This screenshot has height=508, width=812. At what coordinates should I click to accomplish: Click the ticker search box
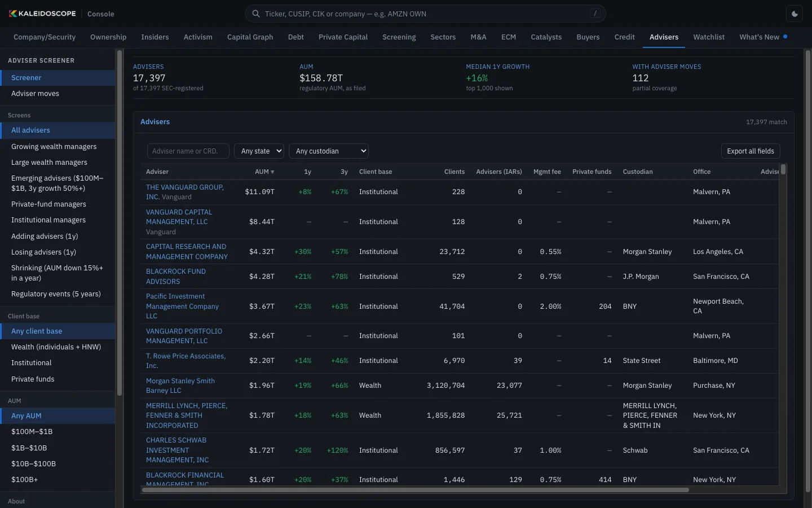[x=426, y=14]
